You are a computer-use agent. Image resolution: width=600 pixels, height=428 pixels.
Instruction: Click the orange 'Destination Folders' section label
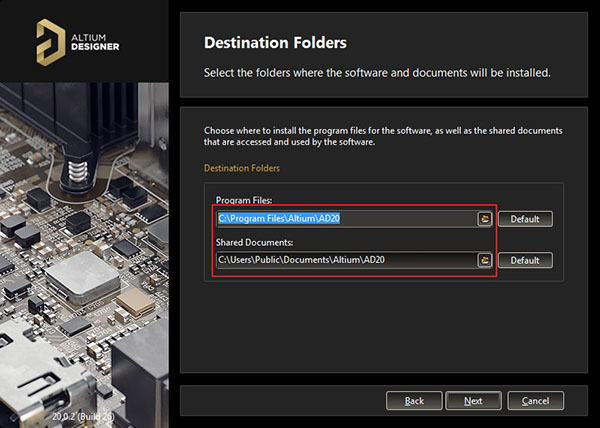coord(242,168)
